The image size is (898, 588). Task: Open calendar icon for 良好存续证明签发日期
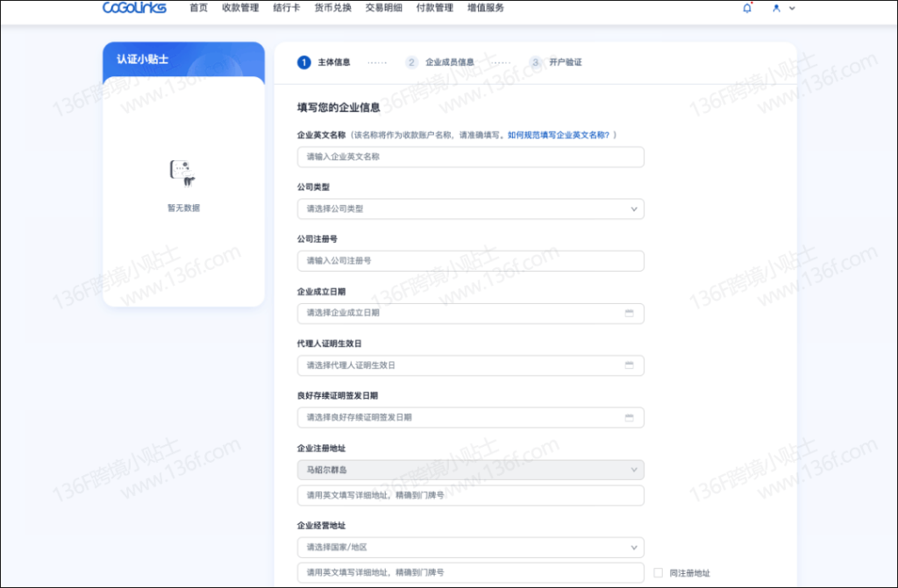click(x=629, y=417)
